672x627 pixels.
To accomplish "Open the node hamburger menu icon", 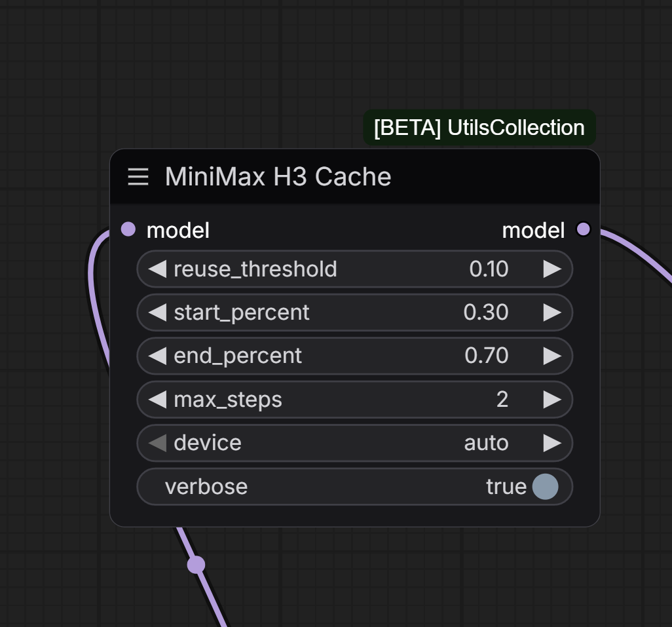I will click(138, 177).
